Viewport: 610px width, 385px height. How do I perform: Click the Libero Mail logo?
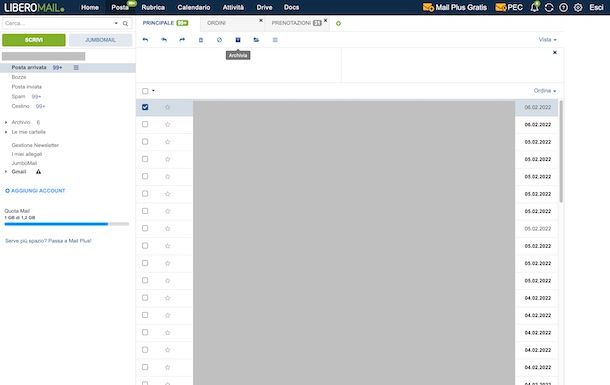pyautogui.click(x=34, y=7)
